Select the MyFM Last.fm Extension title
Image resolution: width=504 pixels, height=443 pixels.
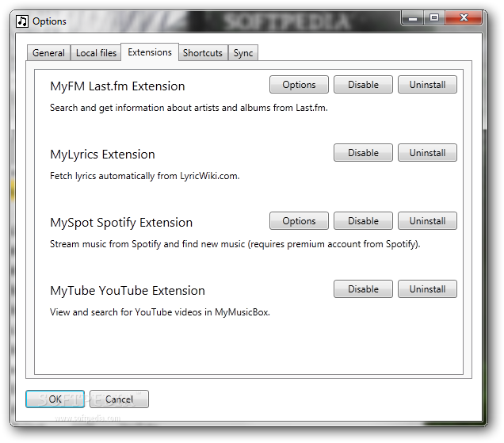point(117,86)
